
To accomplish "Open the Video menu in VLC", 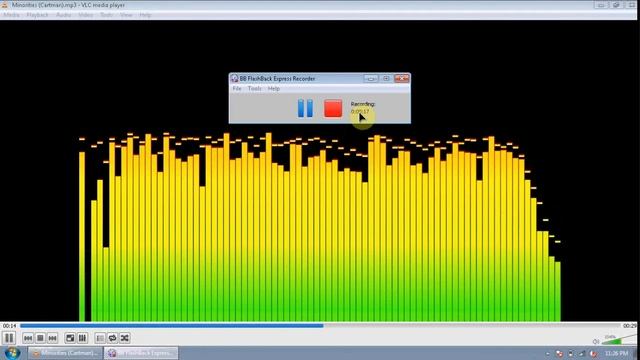I will pos(86,15).
